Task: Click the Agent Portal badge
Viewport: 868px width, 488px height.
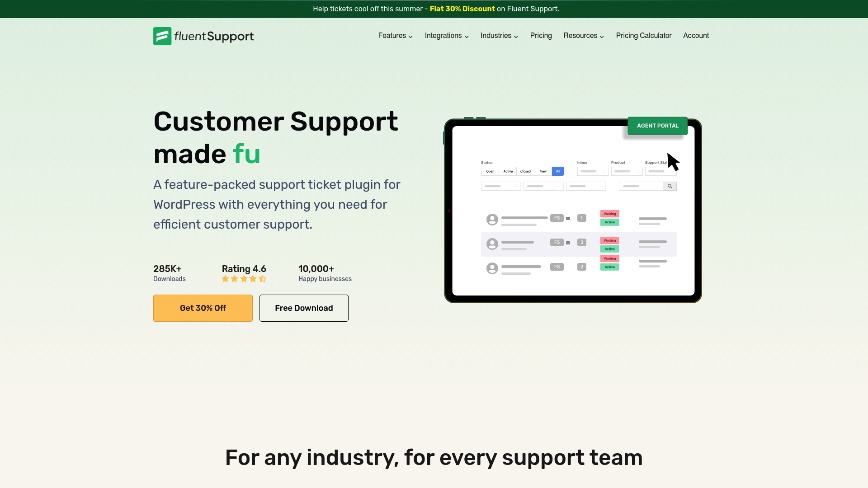Action: click(658, 126)
